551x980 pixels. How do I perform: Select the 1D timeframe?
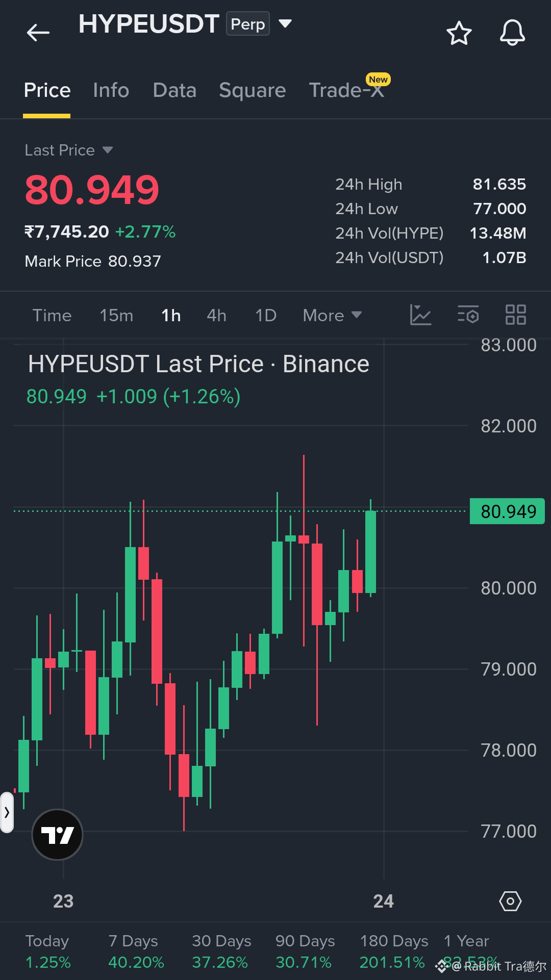pos(266,315)
